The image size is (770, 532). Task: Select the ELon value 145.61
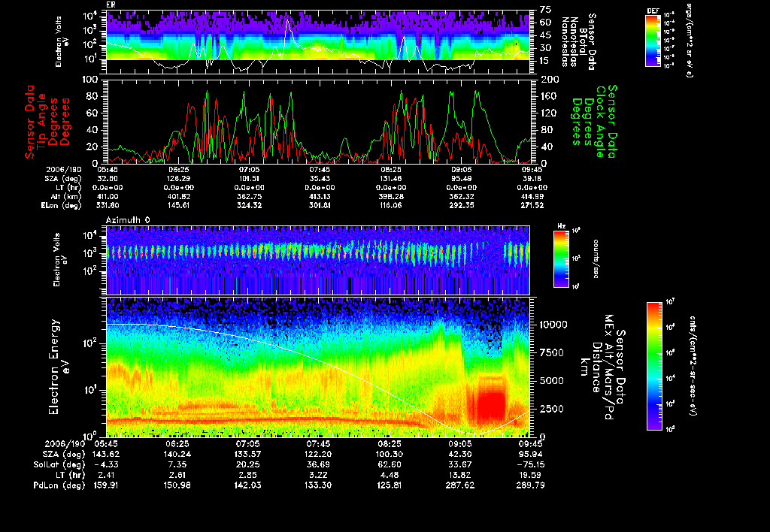click(178, 206)
